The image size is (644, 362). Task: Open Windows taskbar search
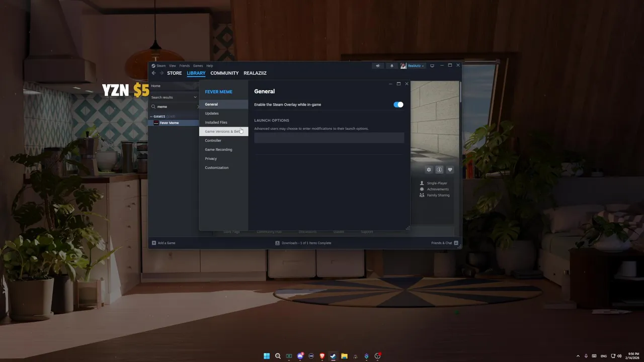pos(278,356)
